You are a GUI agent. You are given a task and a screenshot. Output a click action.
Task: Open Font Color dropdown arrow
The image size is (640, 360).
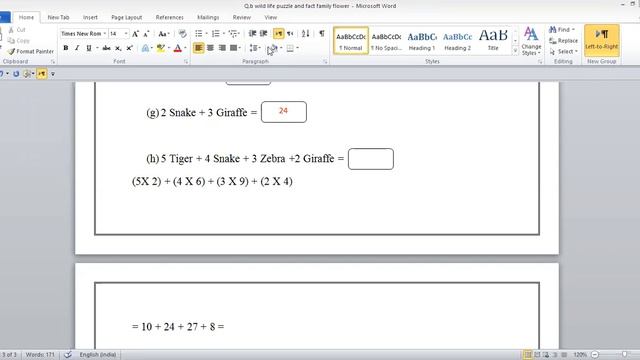(185, 48)
